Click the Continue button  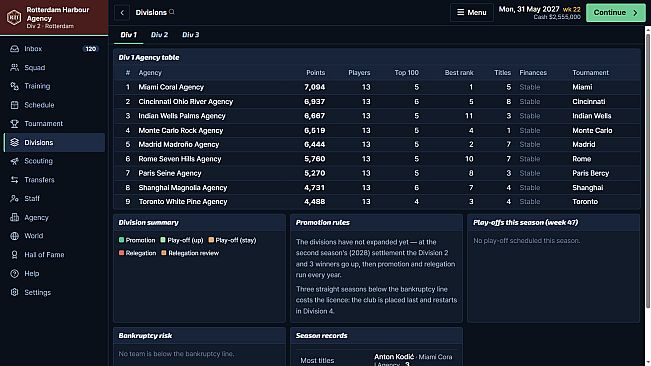(x=616, y=12)
